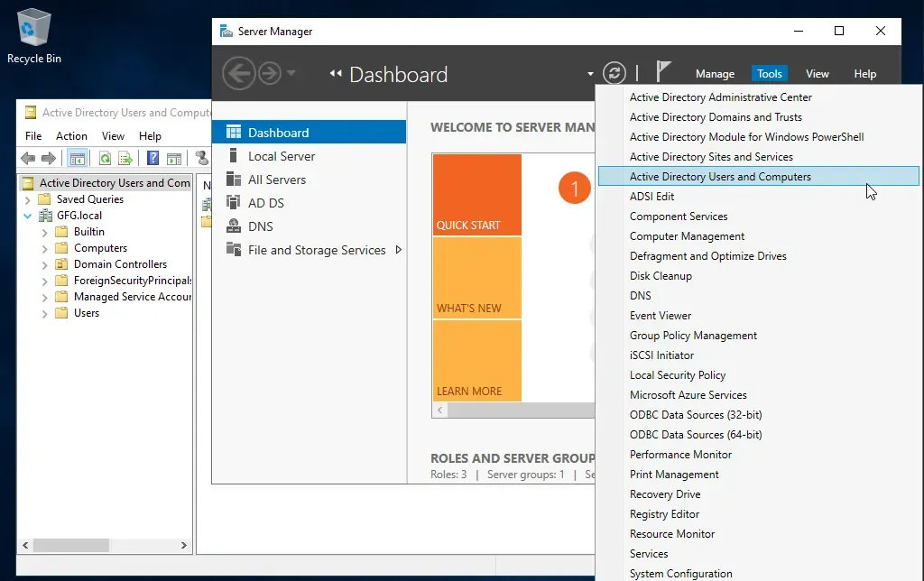Open the Manage menu

coord(715,74)
